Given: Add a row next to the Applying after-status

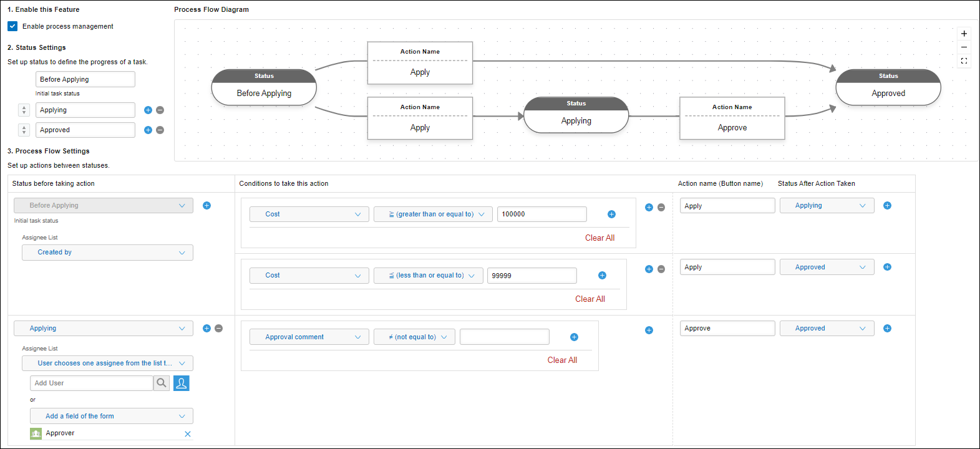Looking at the screenshot, I should (887, 205).
